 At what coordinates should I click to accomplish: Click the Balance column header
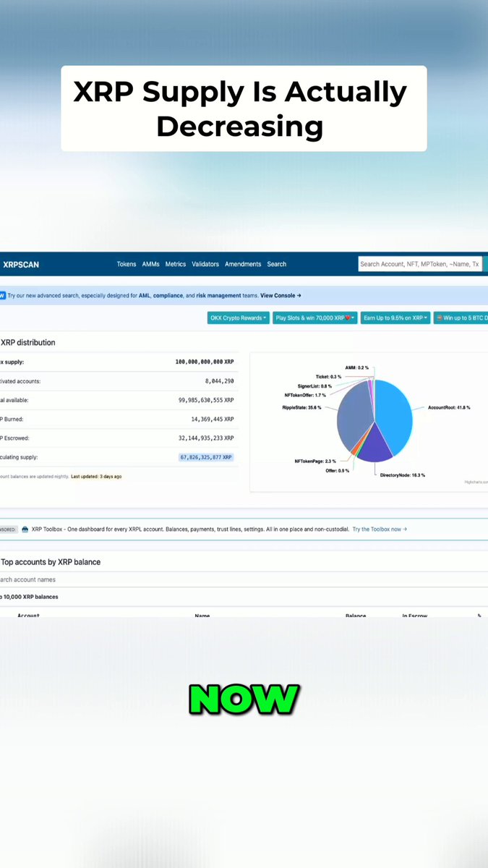coord(356,616)
